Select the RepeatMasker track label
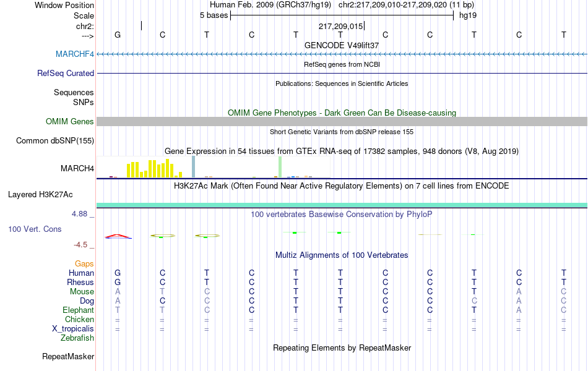Image resolution: width=588 pixels, height=371 pixels. click(x=68, y=356)
